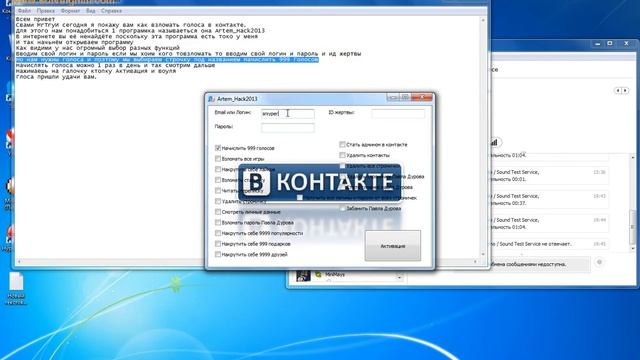Click the ID жертвы input field

(x=398, y=113)
